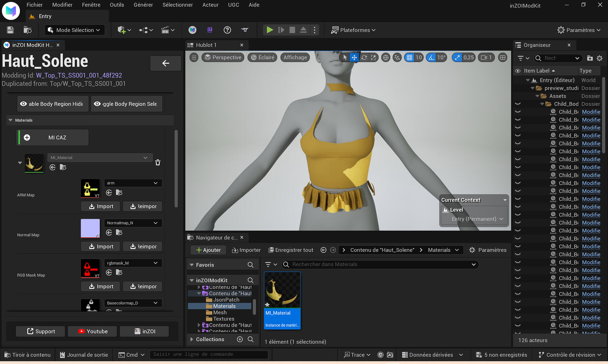Toggle scale snapping in viewport
Screen dimensions: 608x364
457,58
